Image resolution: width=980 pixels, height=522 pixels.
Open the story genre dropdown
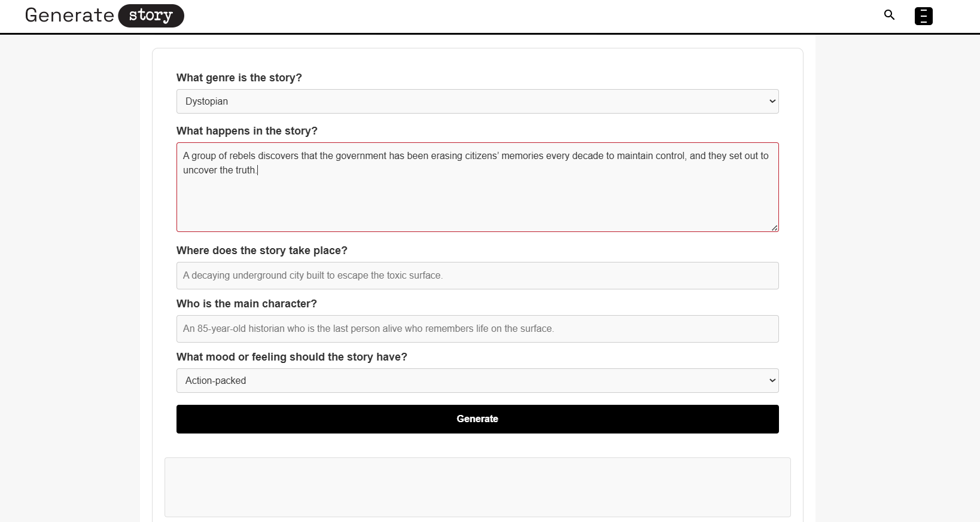pyautogui.click(x=477, y=101)
